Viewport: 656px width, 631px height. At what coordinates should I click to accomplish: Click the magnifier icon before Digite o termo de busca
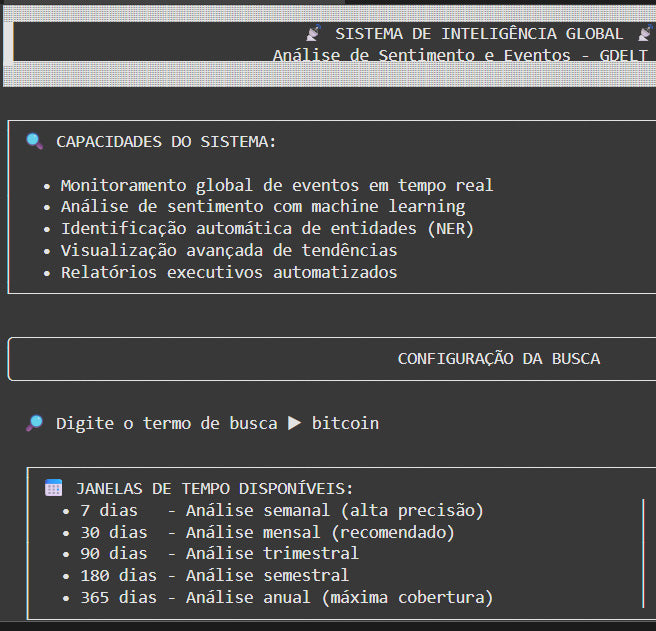pos(35,423)
